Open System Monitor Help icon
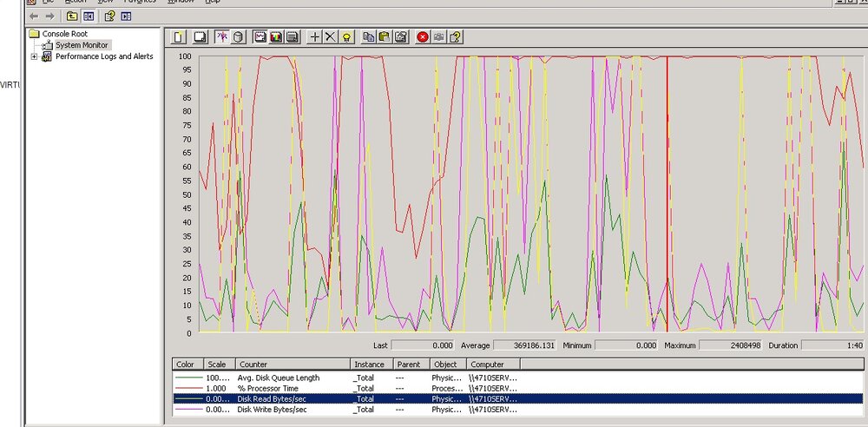868x427 pixels. [x=456, y=37]
